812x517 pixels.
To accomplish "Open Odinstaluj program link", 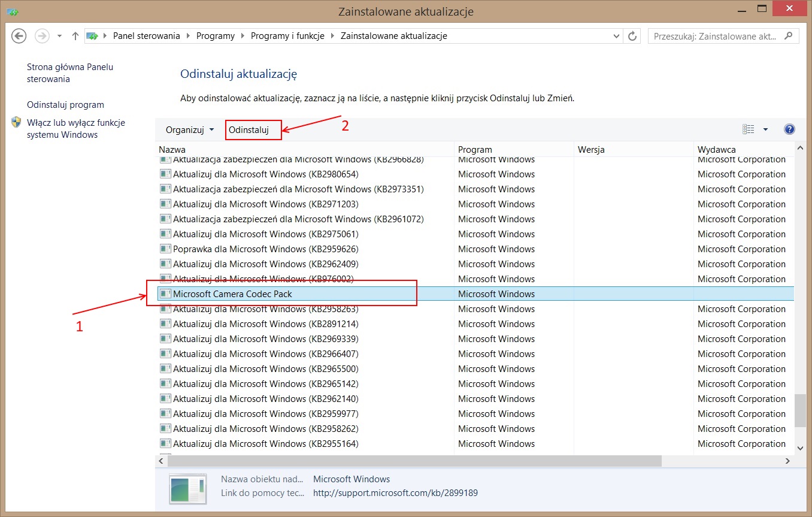I will tap(65, 105).
